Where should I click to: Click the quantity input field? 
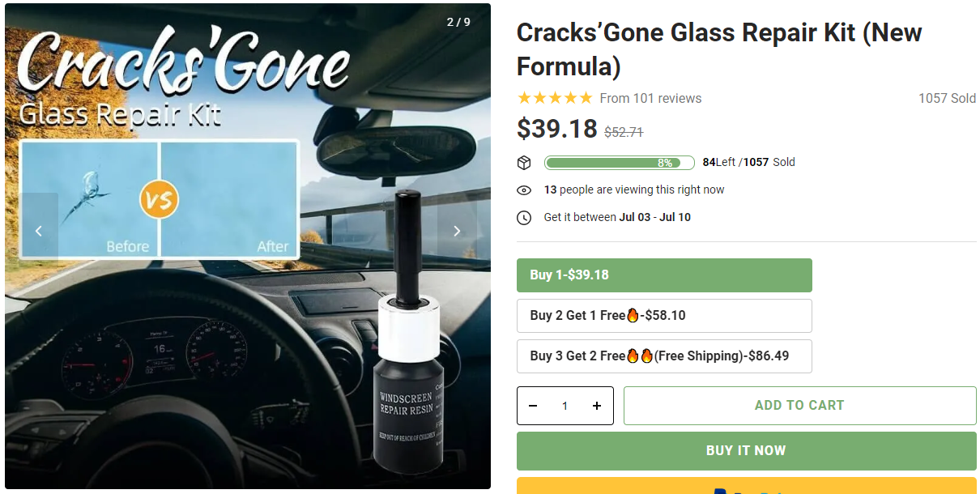[x=565, y=406]
